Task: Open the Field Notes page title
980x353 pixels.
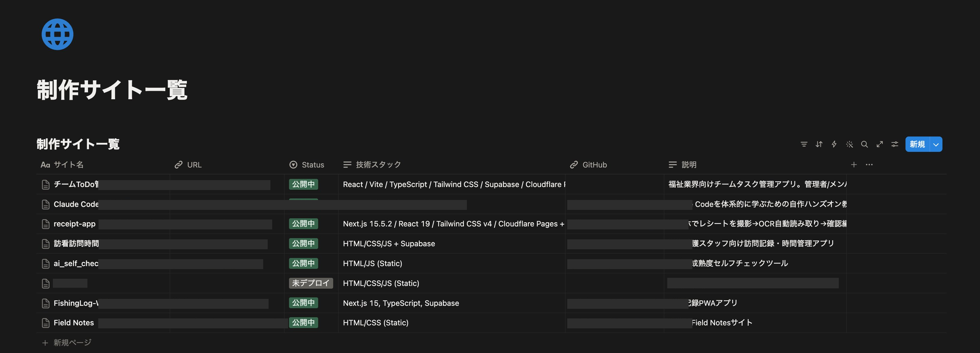Action: (74, 323)
